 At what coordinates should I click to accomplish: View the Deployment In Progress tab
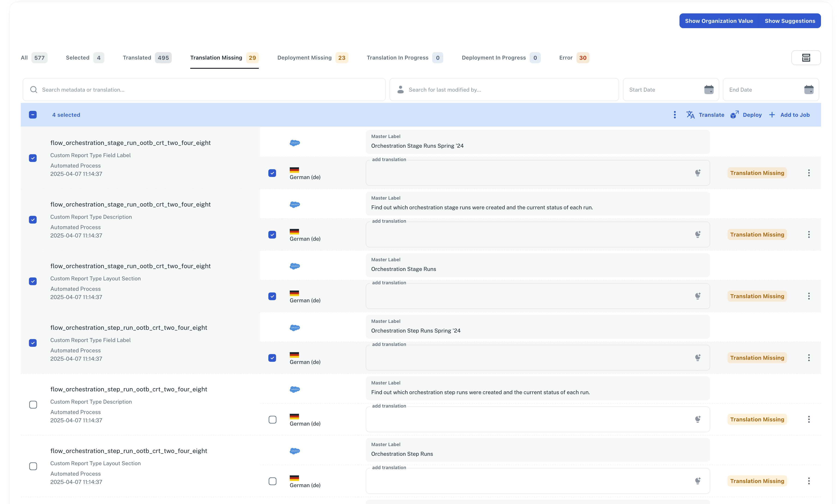tap(501, 58)
